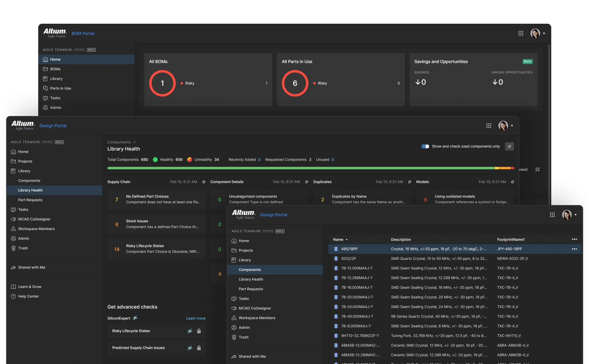Refresh the Supply Chain checks

(204, 182)
